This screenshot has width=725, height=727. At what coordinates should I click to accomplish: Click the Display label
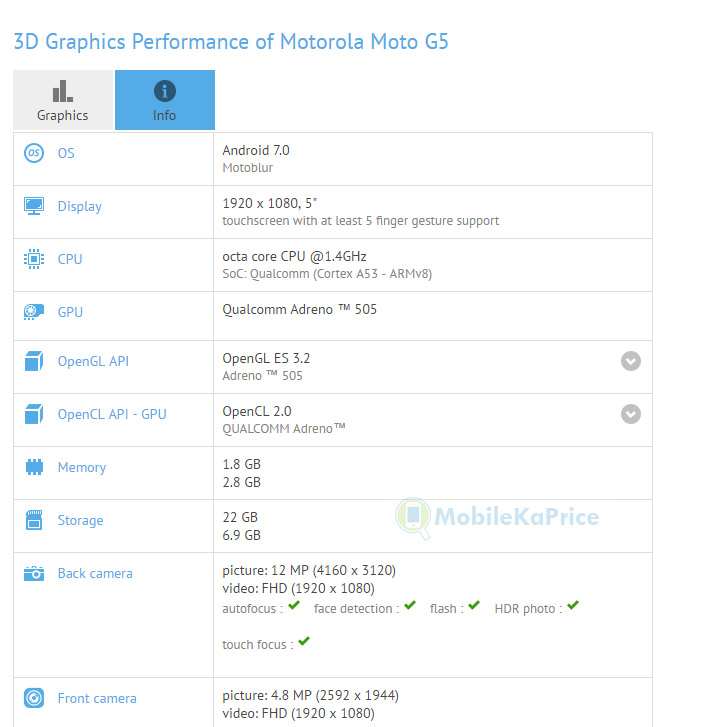tap(80, 206)
